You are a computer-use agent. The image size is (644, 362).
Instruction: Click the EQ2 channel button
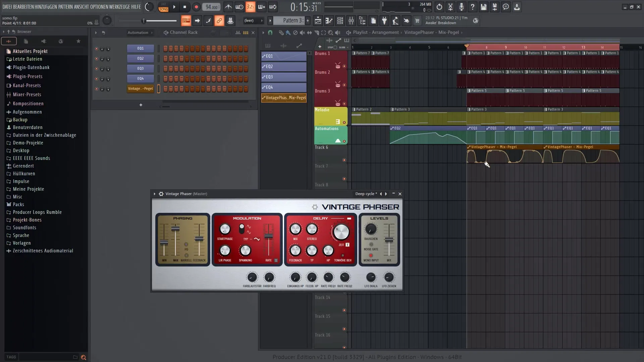[x=141, y=58]
